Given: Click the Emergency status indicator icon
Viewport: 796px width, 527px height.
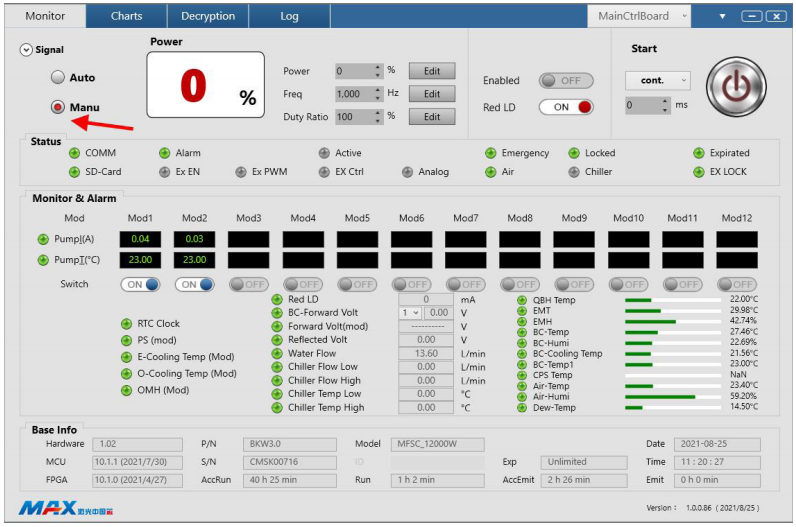Looking at the screenshot, I should (491, 153).
